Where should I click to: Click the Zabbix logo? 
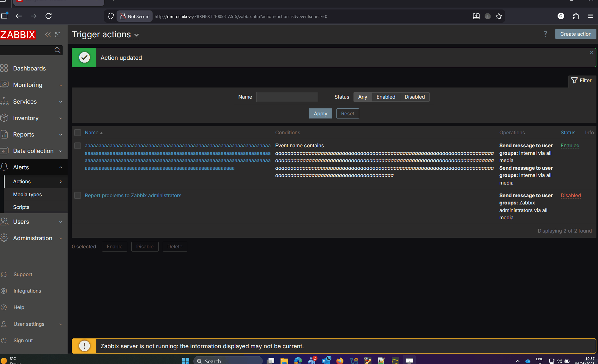pos(18,34)
